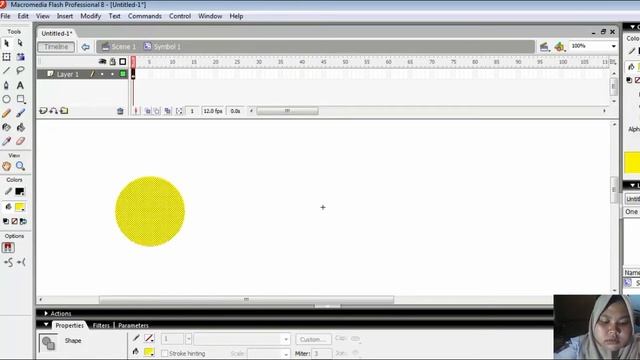The width and height of the screenshot is (640, 360).
Task: Open the 100% zoom dropdown
Action: [613, 47]
